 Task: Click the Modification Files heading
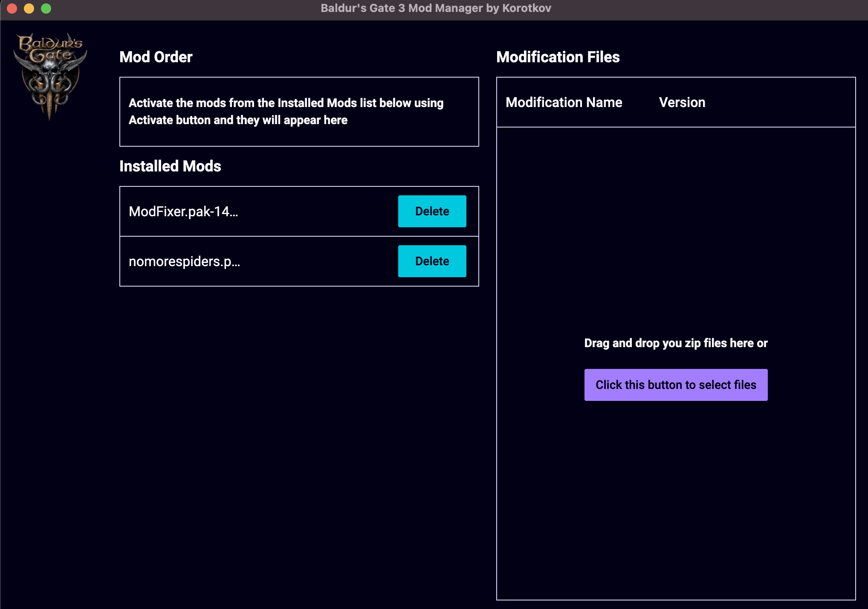(558, 57)
